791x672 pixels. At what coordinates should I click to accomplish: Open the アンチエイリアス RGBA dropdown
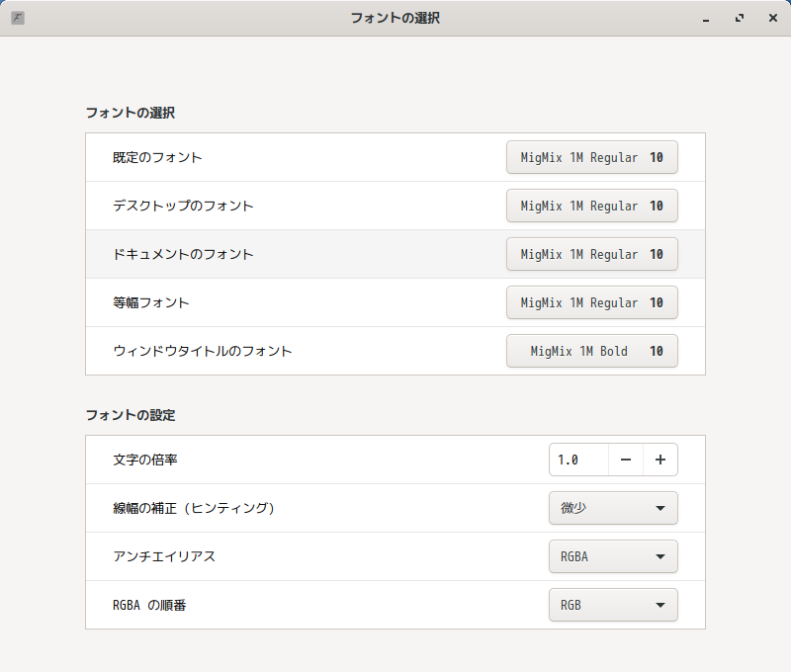[613, 556]
